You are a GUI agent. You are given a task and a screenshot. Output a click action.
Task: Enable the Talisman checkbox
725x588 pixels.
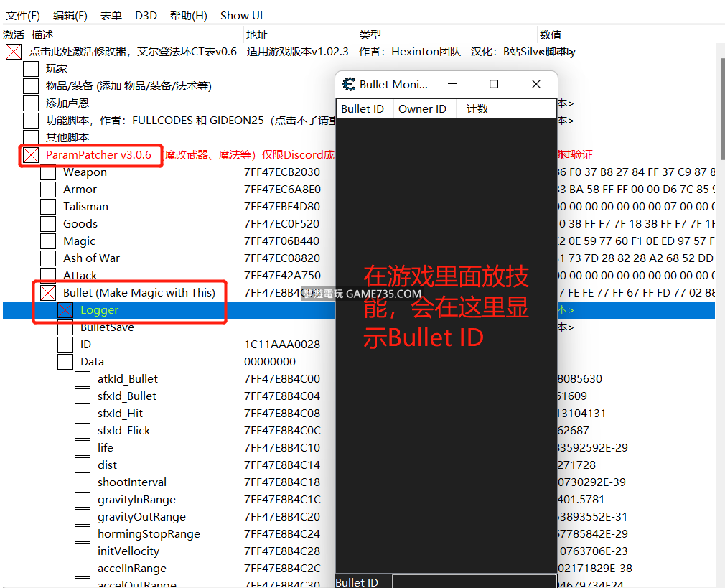(x=48, y=206)
